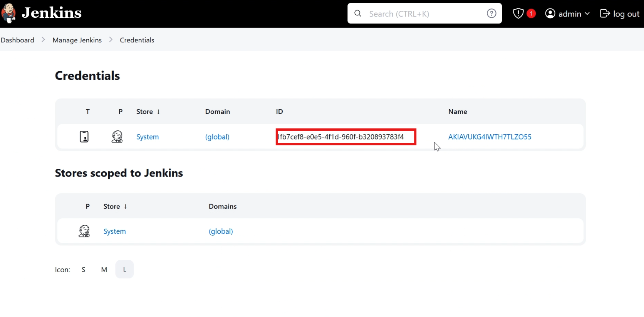
Task: Open the Jenkins home title link
Action: (x=52, y=13)
